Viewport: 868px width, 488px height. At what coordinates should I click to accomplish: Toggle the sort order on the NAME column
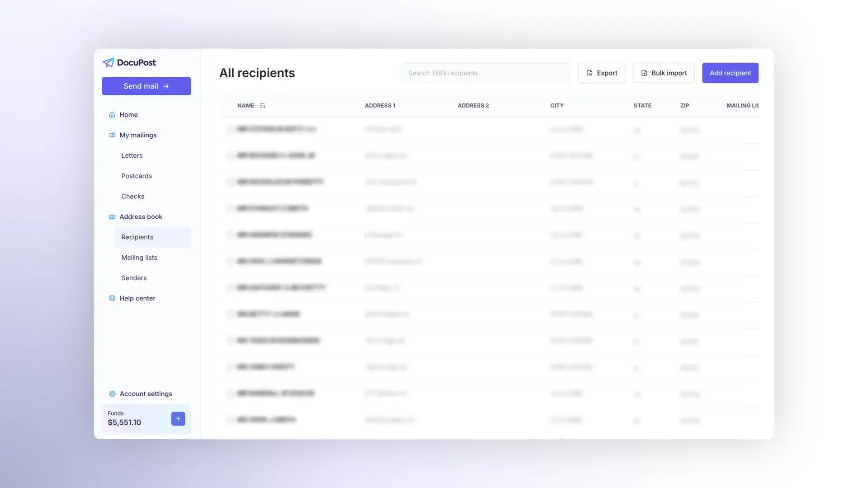(x=263, y=105)
